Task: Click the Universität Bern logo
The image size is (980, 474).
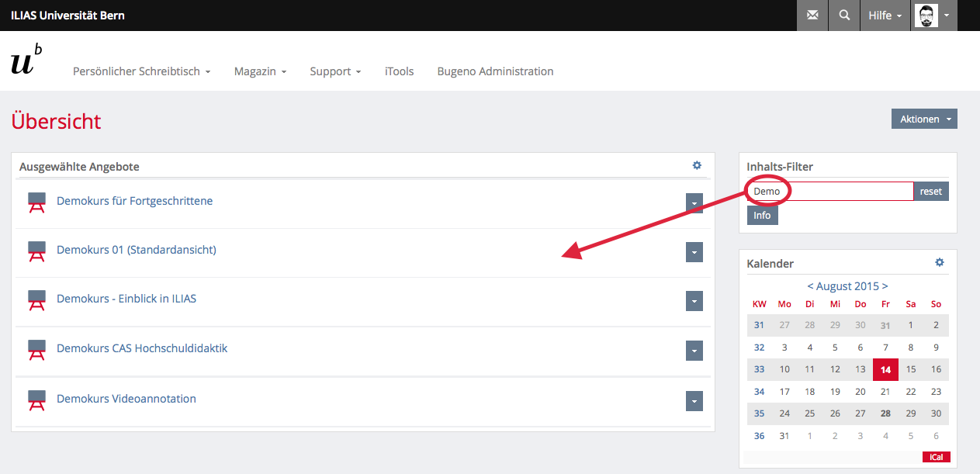Action: [x=26, y=61]
